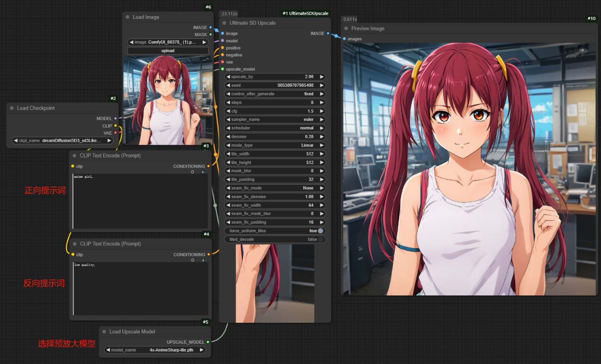Screen dimensions: 601x364
Task: Open the seam_fix_mode dropdown
Action: [x=275, y=188]
